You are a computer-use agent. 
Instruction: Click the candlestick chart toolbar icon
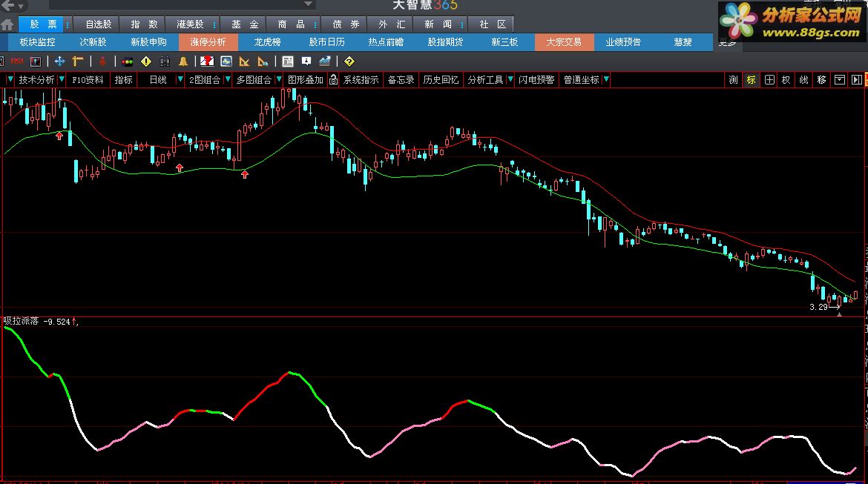36,62
